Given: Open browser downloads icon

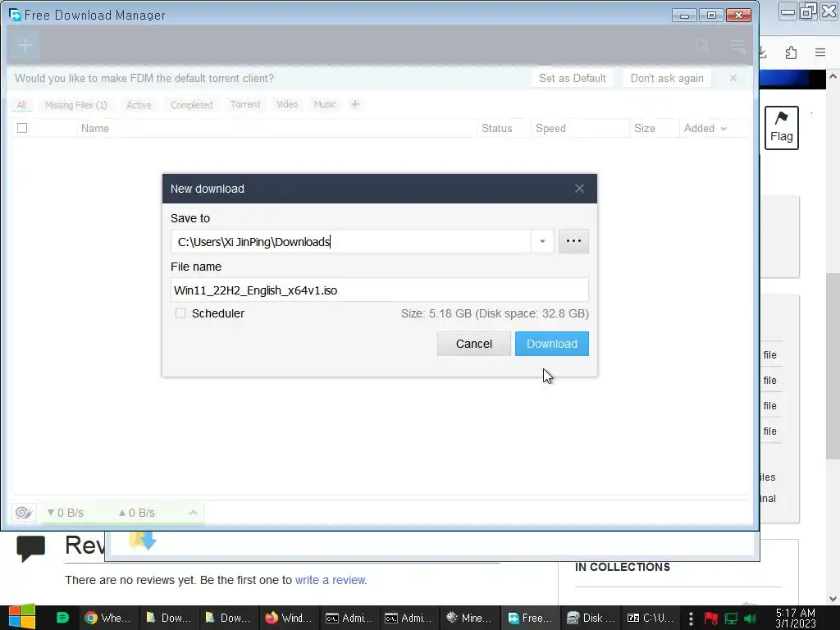Looking at the screenshot, I should click(x=762, y=52).
